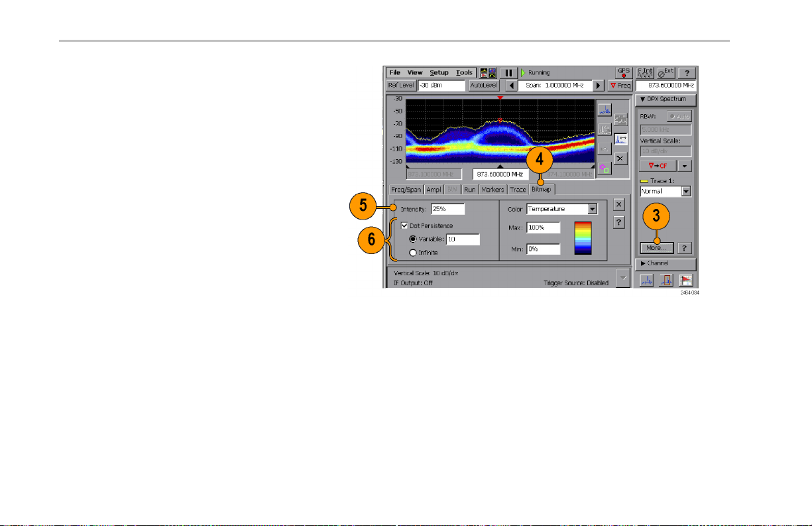Screen dimensions: 812x526
Task: Pause the running acquisition
Action: pyautogui.click(x=508, y=73)
